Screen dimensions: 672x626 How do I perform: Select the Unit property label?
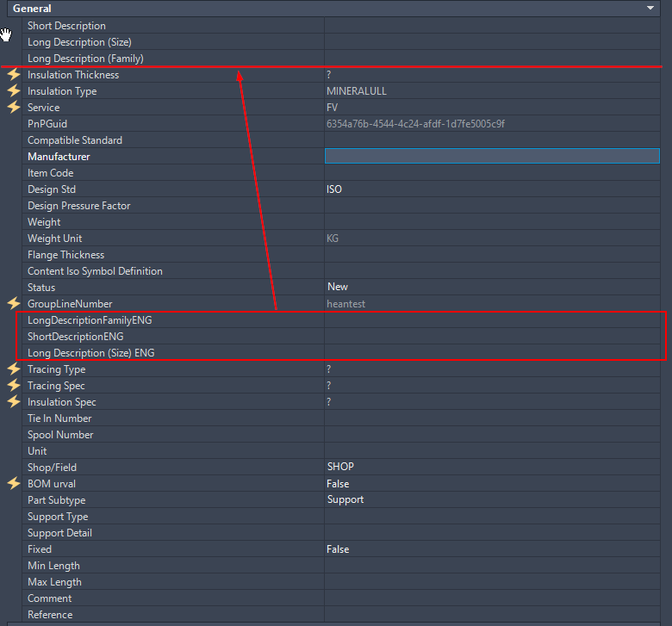37,450
